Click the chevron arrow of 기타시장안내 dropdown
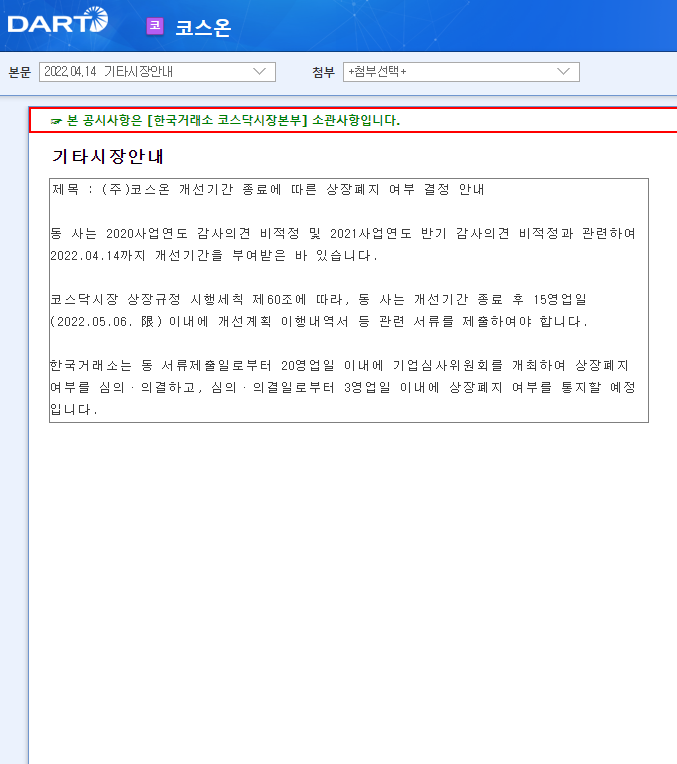677x764 pixels. [260, 72]
